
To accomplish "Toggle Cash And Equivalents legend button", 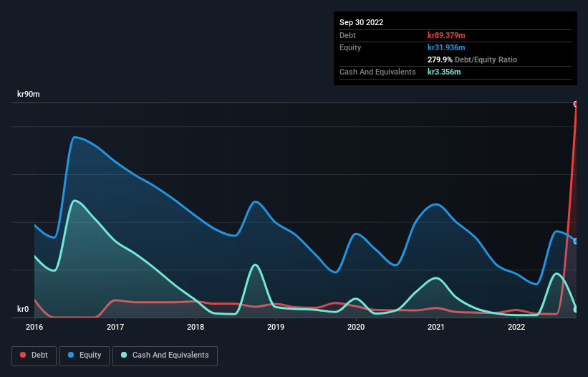I will pyautogui.click(x=165, y=355).
